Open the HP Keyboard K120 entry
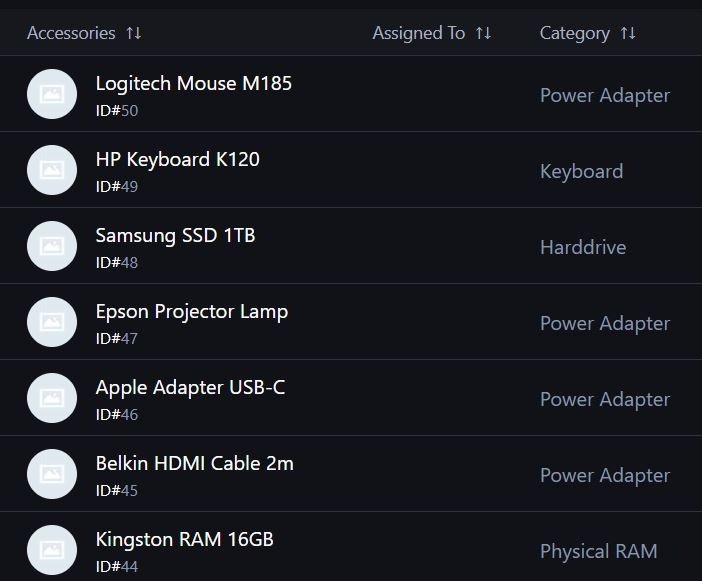Screen dimensions: 702x581 click(178, 160)
